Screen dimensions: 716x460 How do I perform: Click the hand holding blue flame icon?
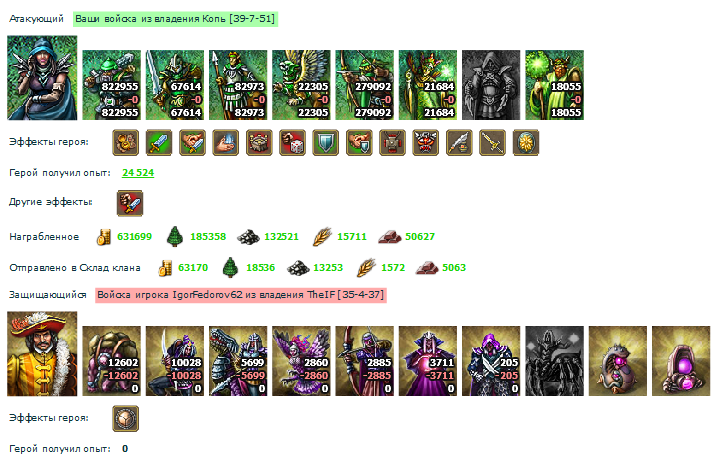click(x=226, y=143)
